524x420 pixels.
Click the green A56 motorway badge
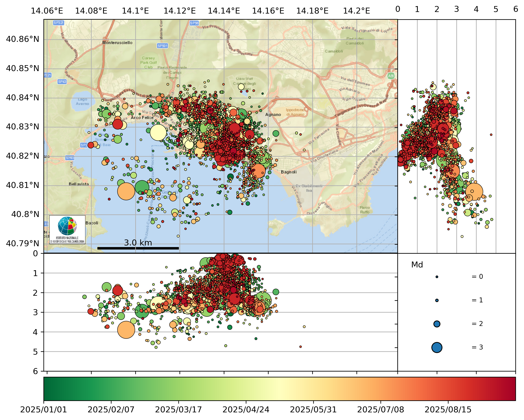tap(391, 76)
